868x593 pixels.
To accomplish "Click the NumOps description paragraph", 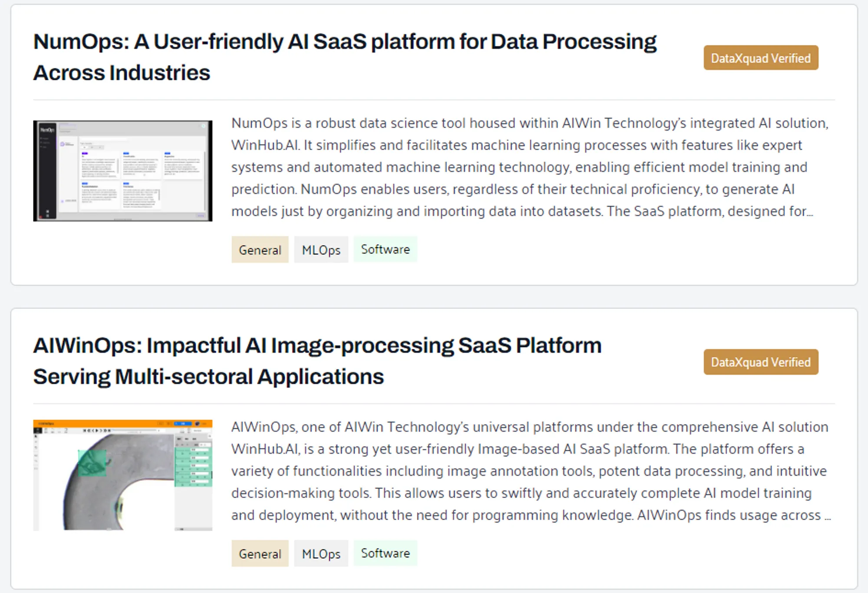I will pyautogui.click(x=530, y=167).
